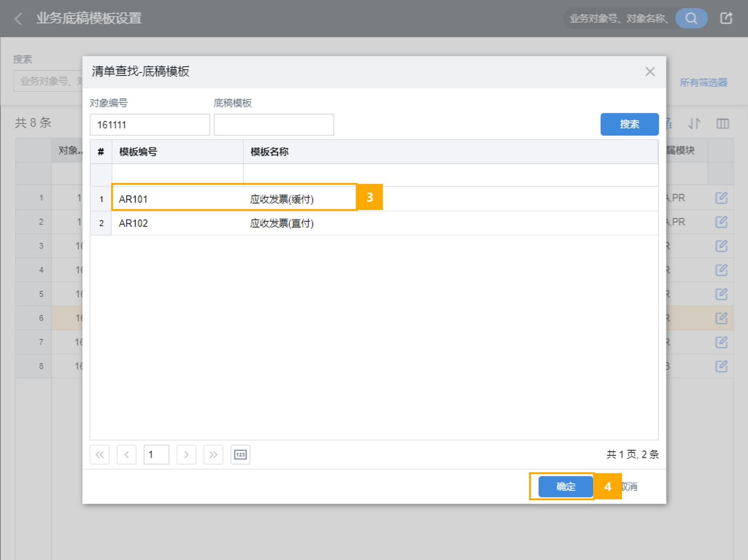Click the 应收发票(缓付) template name
Viewport: 748px width, 560px height.
[282, 199]
